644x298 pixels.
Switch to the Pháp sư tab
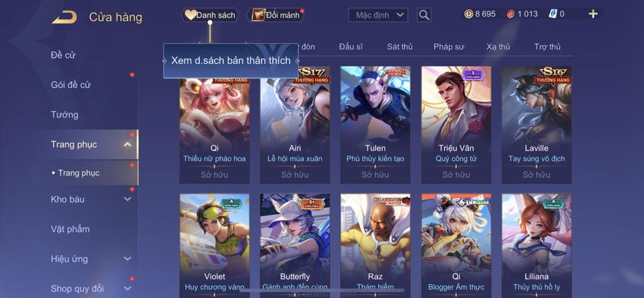[x=449, y=47]
